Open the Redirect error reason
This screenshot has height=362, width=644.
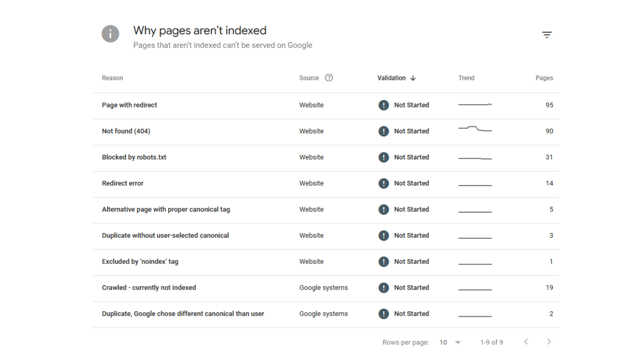(122, 184)
